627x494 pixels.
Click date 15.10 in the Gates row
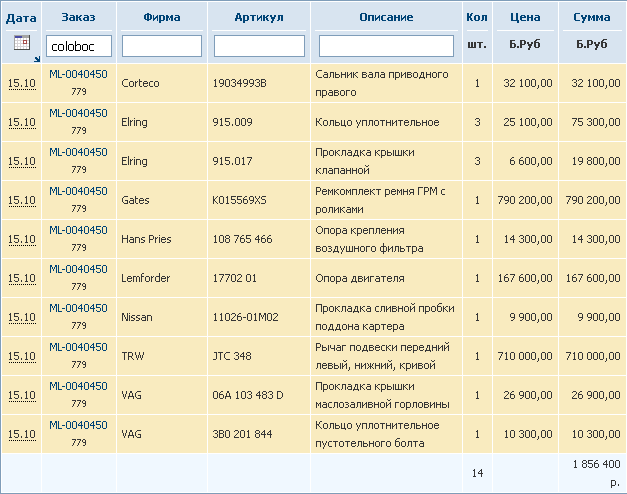[x=22, y=200]
